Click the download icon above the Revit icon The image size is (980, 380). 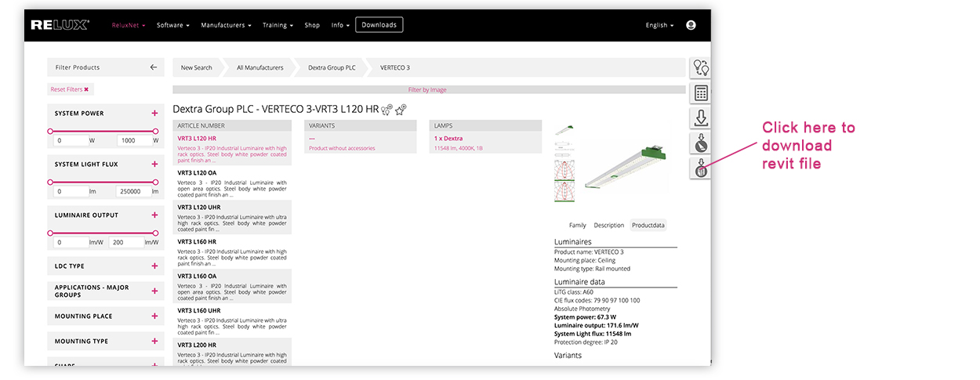click(700, 143)
